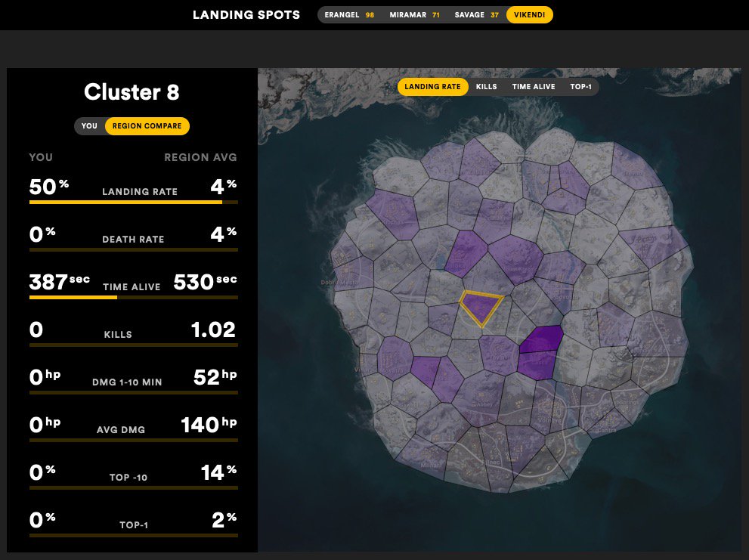The image size is (749, 560).
Task: Select the Mount Kreznic cluster
Action: point(517,258)
